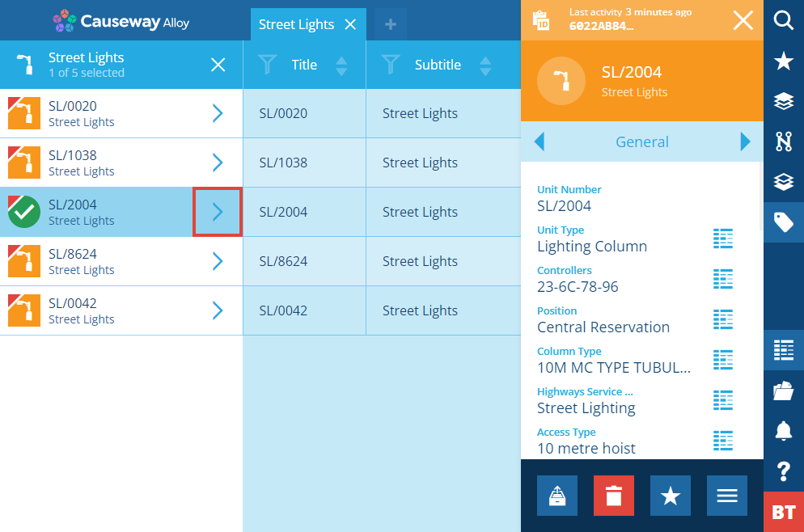Open the tag icon in the sidebar
Viewport: 804px width, 532px height.
pos(784,222)
